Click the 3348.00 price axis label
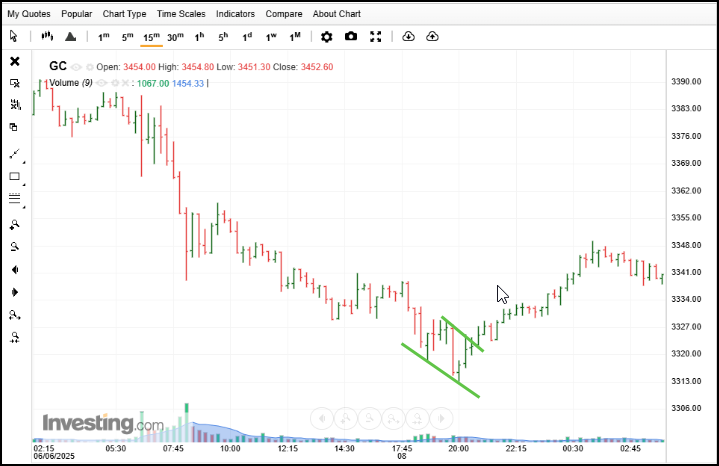 (x=686, y=245)
